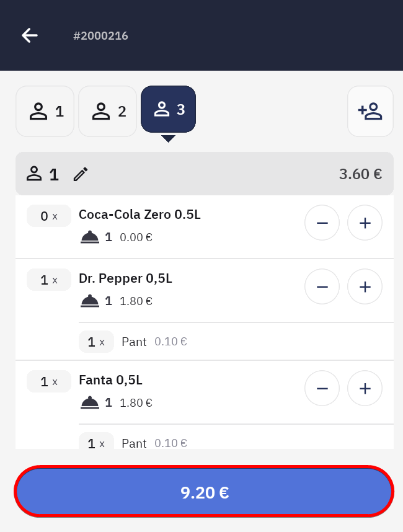Increase Dr. Pepper 0,5L quantity
Screen dimensions: 403x532
[365, 286]
